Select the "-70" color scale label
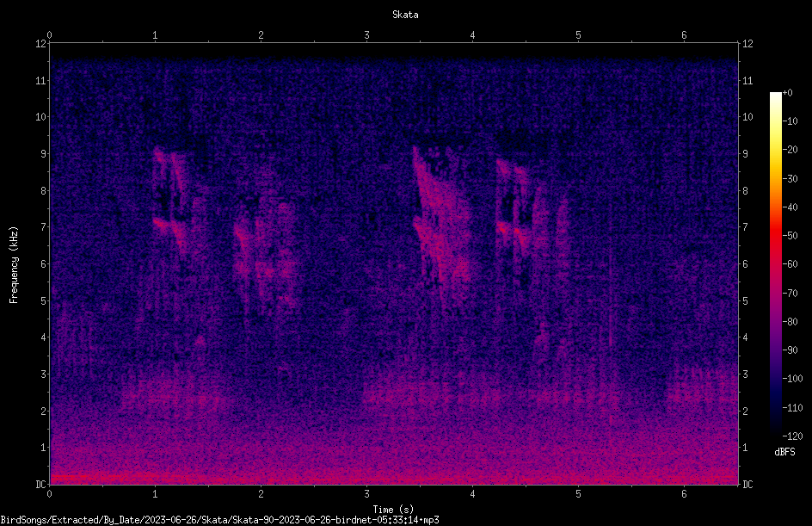The height and width of the screenshot is (526, 812). coord(790,294)
